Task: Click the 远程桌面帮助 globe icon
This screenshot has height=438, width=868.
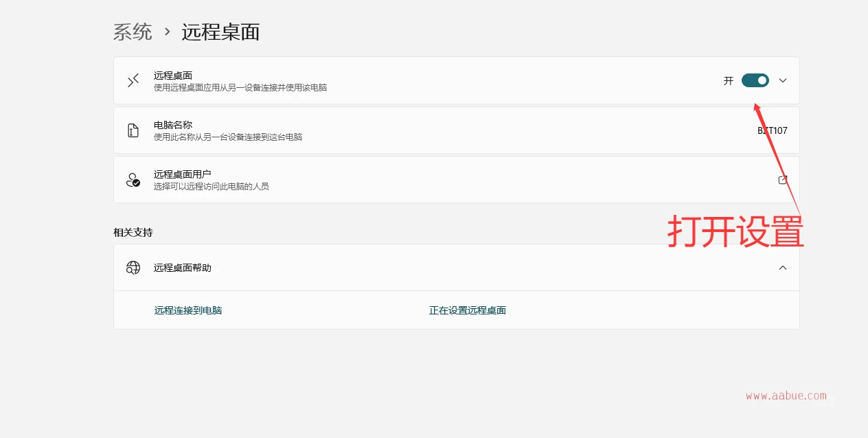Action: (x=133, y=268)
